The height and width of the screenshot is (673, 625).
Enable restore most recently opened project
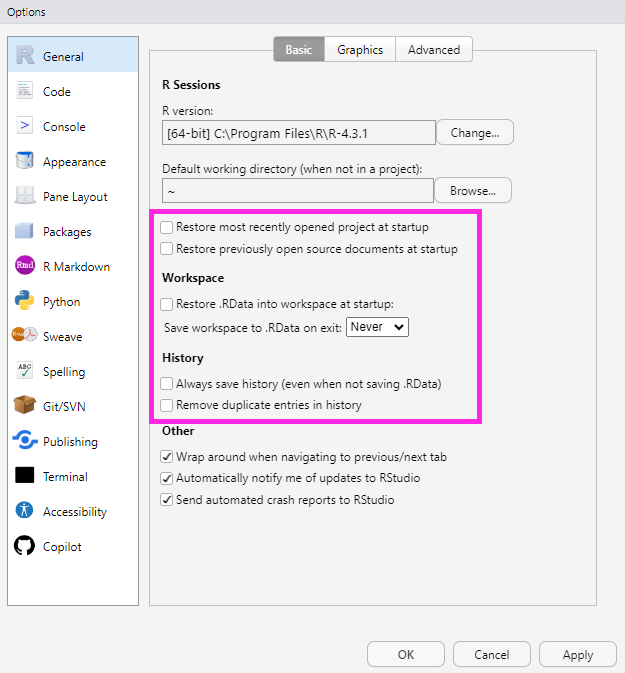167,227
